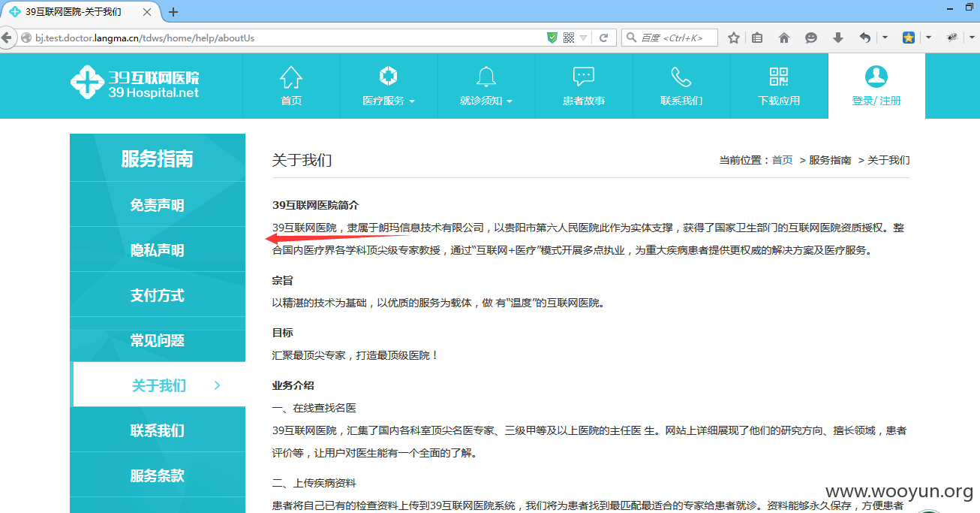Click the blue star favorites extension icon
Image resolution: width=980 pixels, height=513 pixels.
pos(909,38)
